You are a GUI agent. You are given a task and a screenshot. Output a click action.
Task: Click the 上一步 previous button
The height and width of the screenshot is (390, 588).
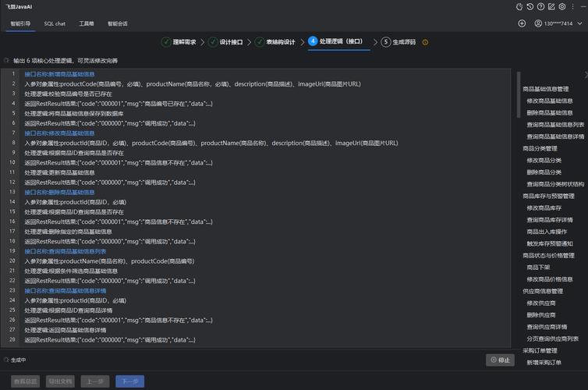[x=95, y=381]
